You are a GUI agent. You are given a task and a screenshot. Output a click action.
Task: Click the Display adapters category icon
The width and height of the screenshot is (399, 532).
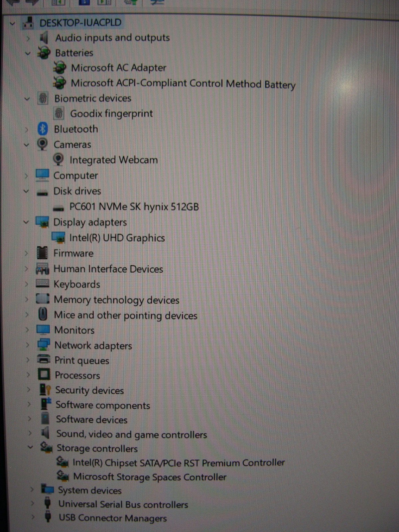click(42, 222)
